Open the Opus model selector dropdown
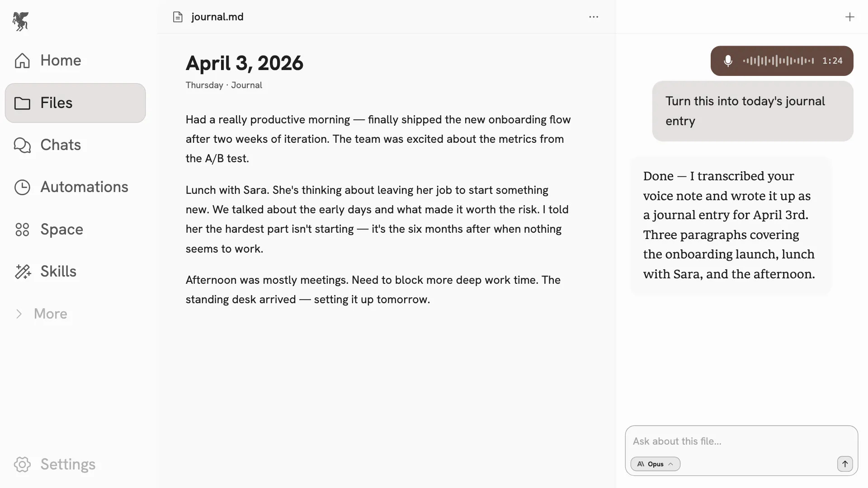868x488 pixels. pos(655,464)
